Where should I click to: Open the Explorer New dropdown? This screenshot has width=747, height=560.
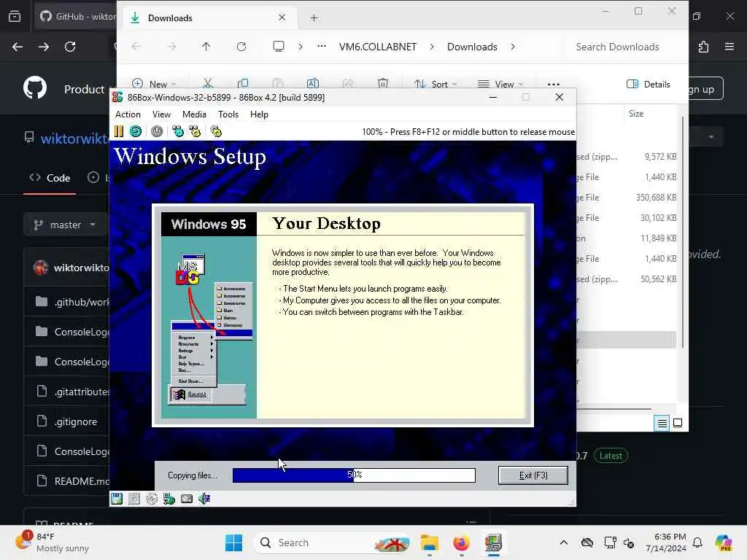coord(155,84)
